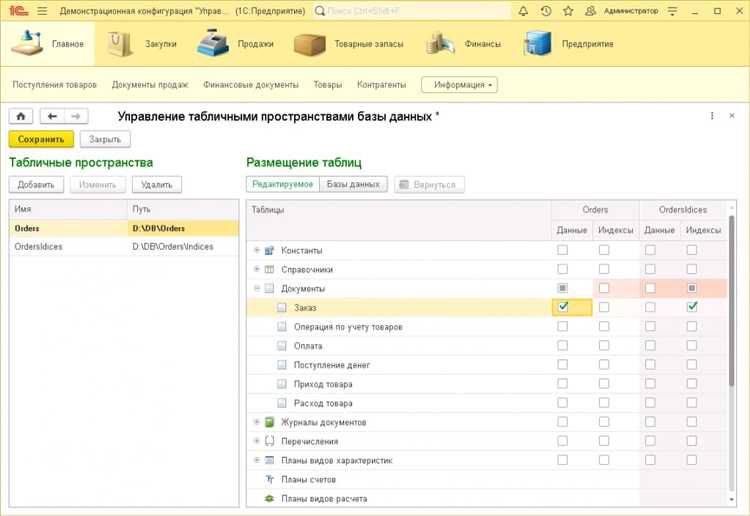This screenshot has height=516, width=750.
Task: Open the Предприятие building icon
Action: coord(537,44)
